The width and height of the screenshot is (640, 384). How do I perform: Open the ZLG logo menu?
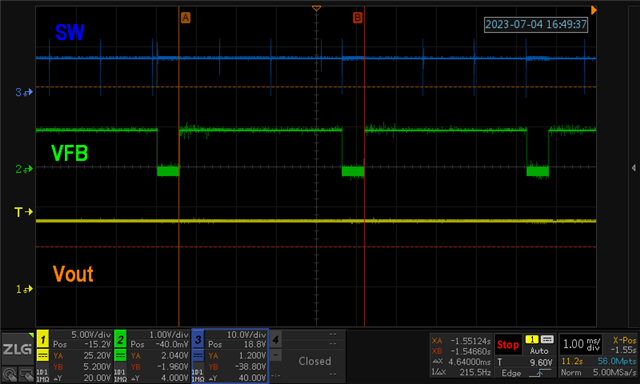(17, 349)
